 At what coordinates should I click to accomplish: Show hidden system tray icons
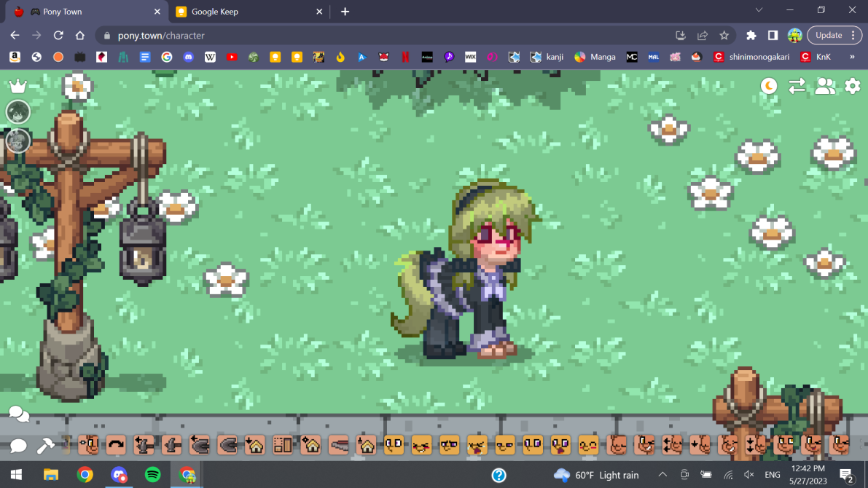tap(662, 475)
